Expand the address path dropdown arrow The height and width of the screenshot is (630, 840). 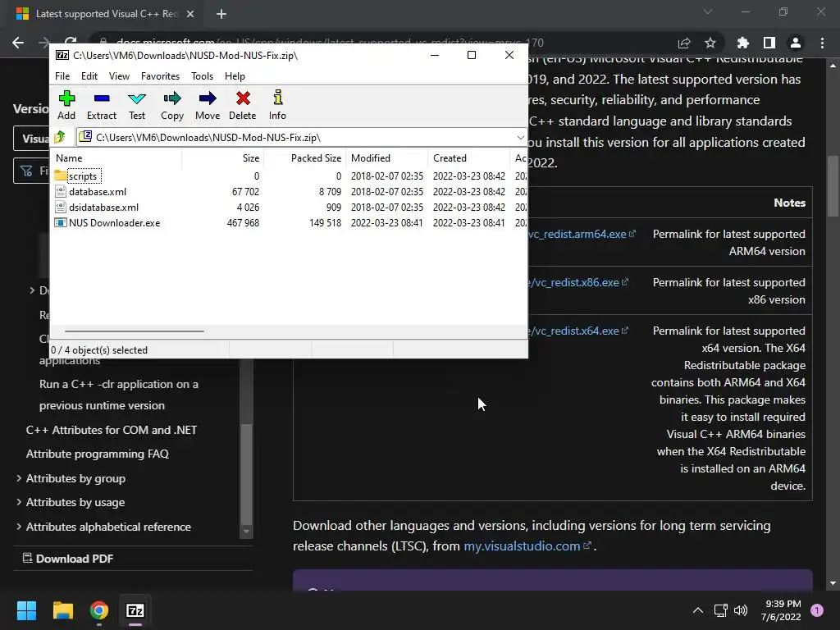(x=520, y=138)
